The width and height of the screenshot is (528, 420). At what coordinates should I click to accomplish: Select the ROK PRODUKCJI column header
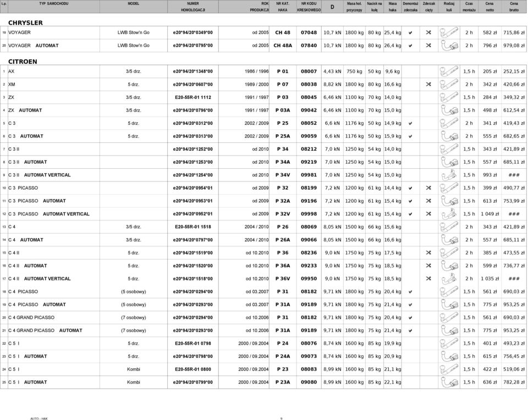pyautogui.click(x=259, y=7)
